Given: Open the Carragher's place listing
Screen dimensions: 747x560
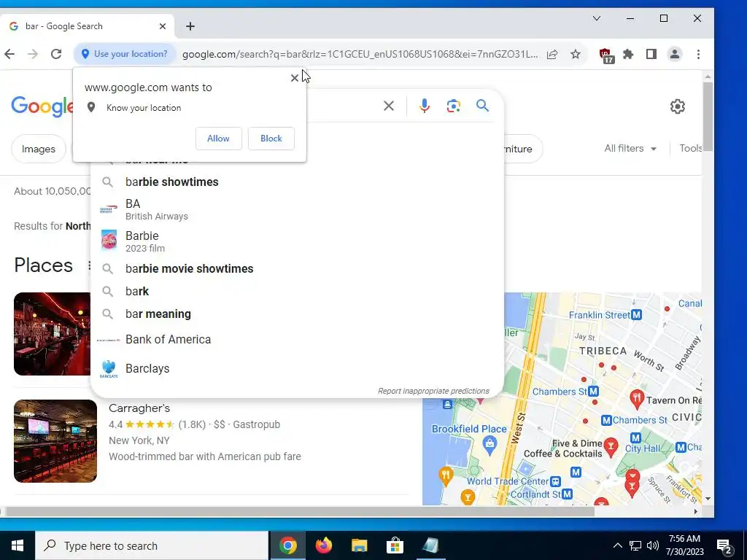Looking at the screenshot, I should pos(139,408).
